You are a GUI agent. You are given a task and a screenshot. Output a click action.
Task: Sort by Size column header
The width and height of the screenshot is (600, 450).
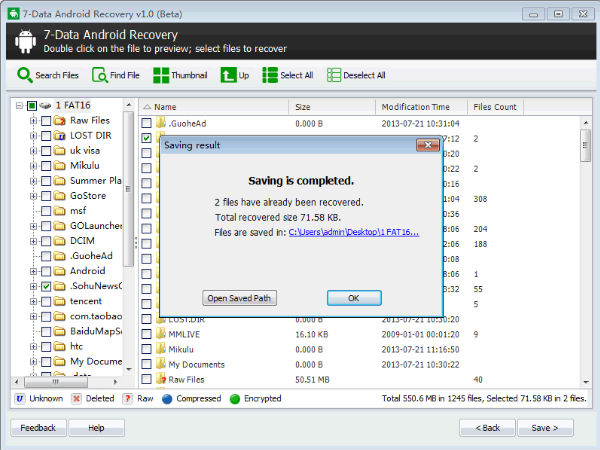coord(332,107)
